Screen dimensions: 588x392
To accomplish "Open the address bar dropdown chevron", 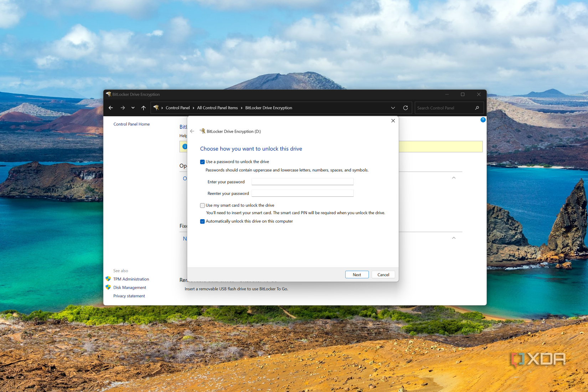I will 393,108.
